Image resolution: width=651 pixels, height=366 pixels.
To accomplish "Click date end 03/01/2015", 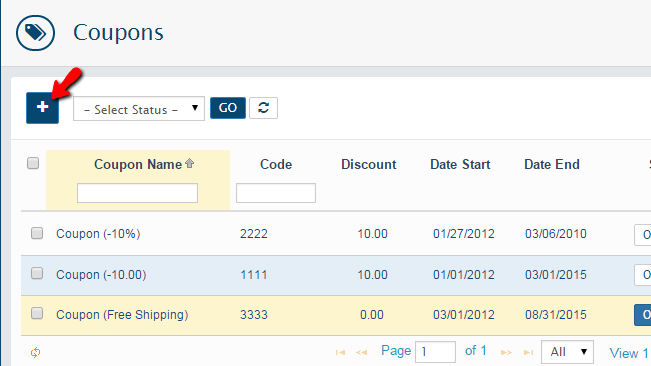I will coord(556,275).
